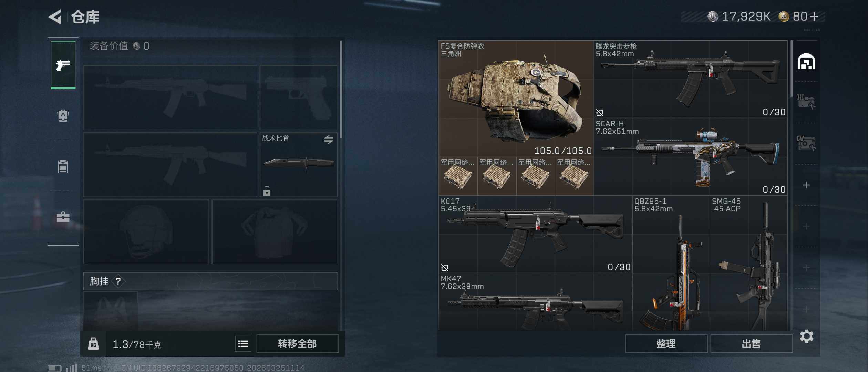The image size is (868, 372).
Task: Toggle the list view icon beside 转移全部
Action: 243,344
